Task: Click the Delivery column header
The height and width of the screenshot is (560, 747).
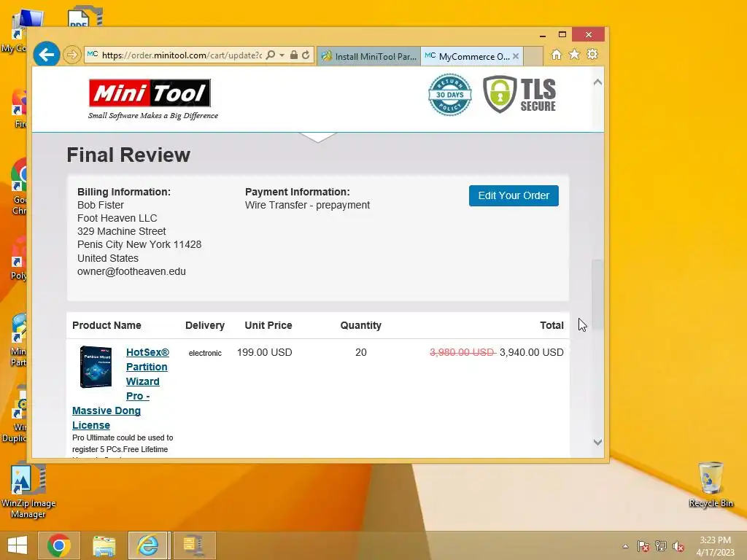Action: coord(205,325)
